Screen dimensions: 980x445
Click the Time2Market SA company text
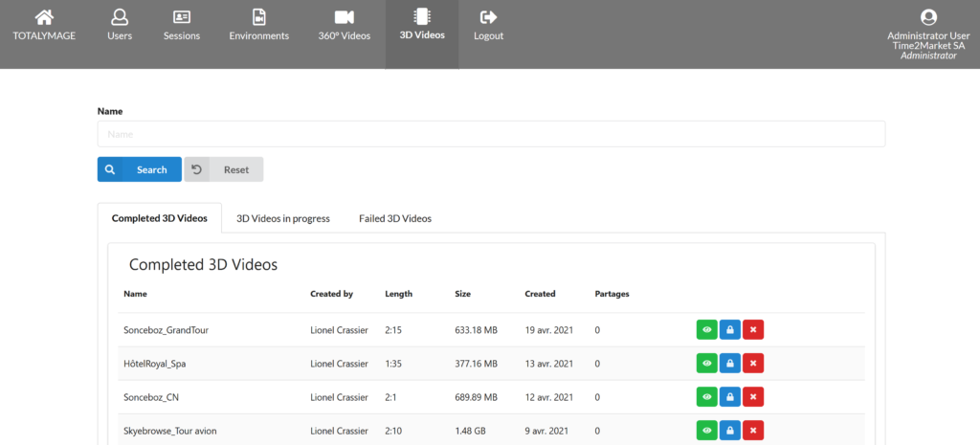(928, 46)
